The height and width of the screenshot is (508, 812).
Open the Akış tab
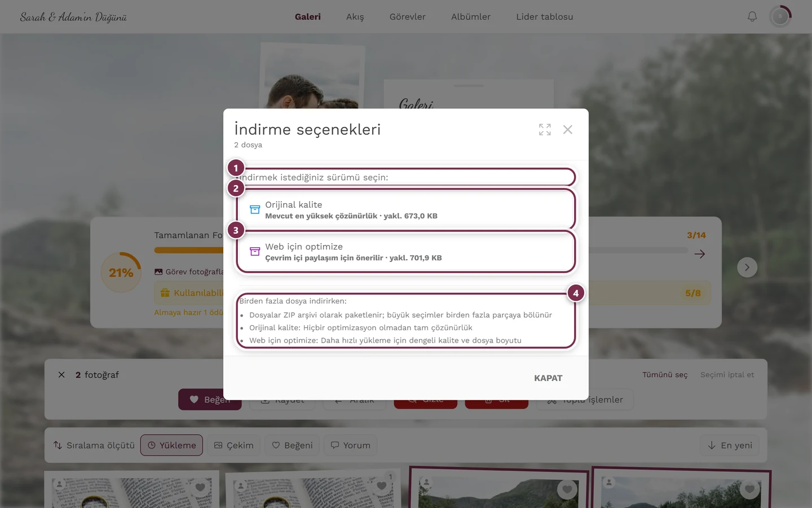[355, 17]
